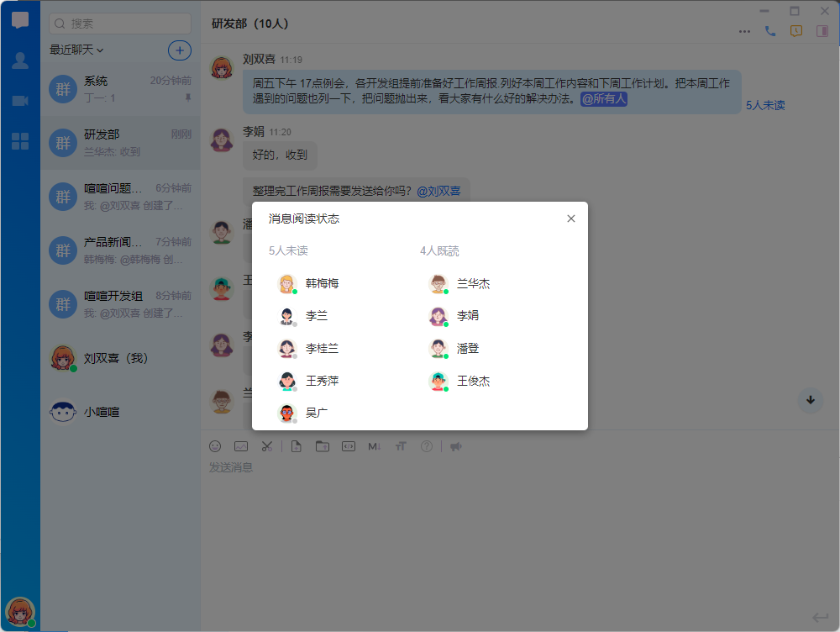The width and height of the screenshot is (840, 632).
Task: Close the 消息阅读状态 dialog
Action: (571, 219)
